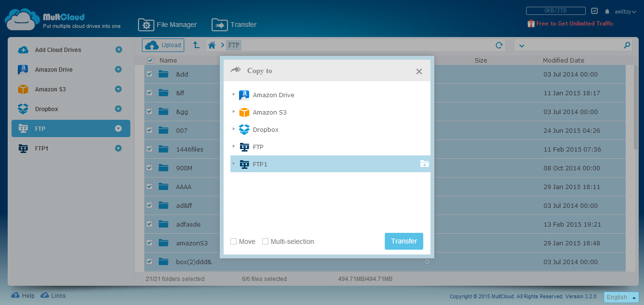Expand sidebar FTP1 dropdown arrow
Image resolution: width=644 pixels, height=305 pixels.
[118, 148]
